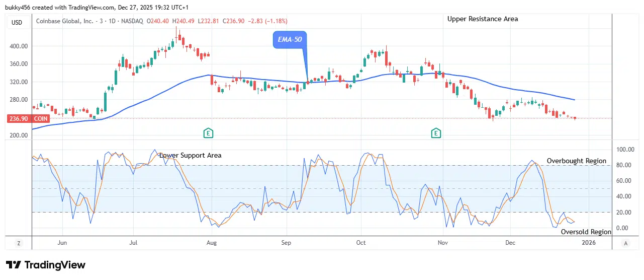
Task: Click the Z timezone button at bottom left
Action: tap(19, 243)
